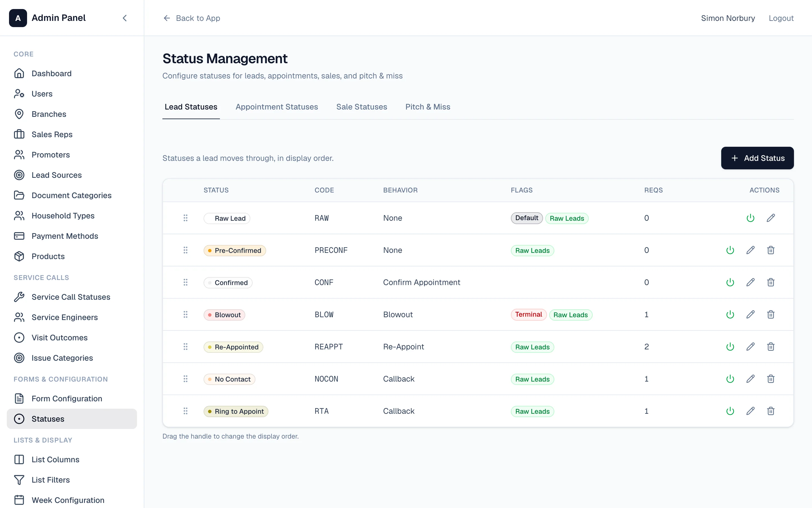The image size is (812, 508).
Task: Open Products in the sidebar
Action: click(x=72, y=256)
